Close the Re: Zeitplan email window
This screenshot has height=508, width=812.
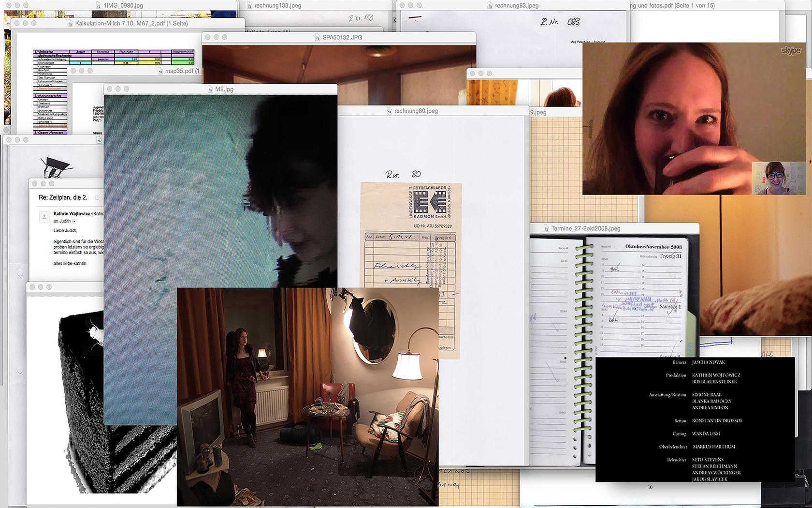click(x=35, y=184)
